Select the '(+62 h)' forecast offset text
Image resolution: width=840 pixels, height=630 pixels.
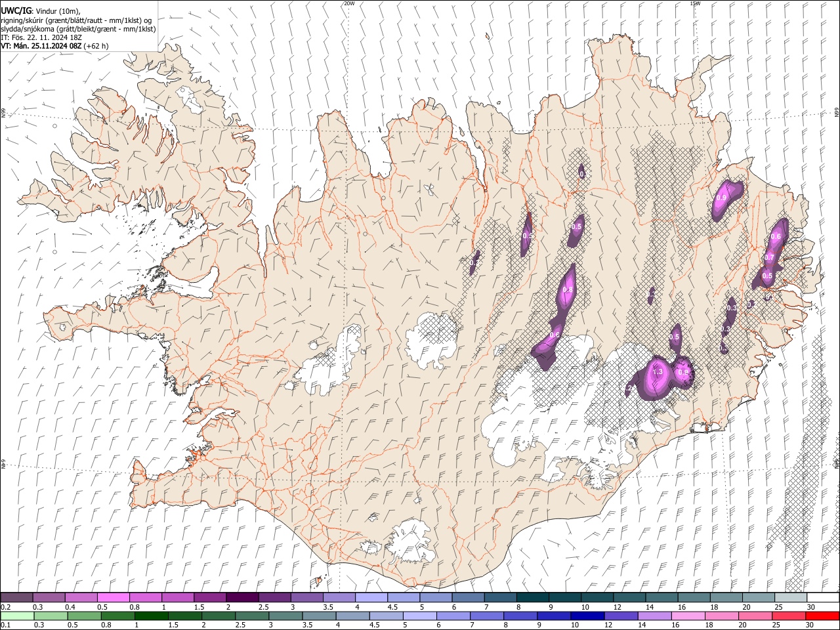[x=96, y=46]
